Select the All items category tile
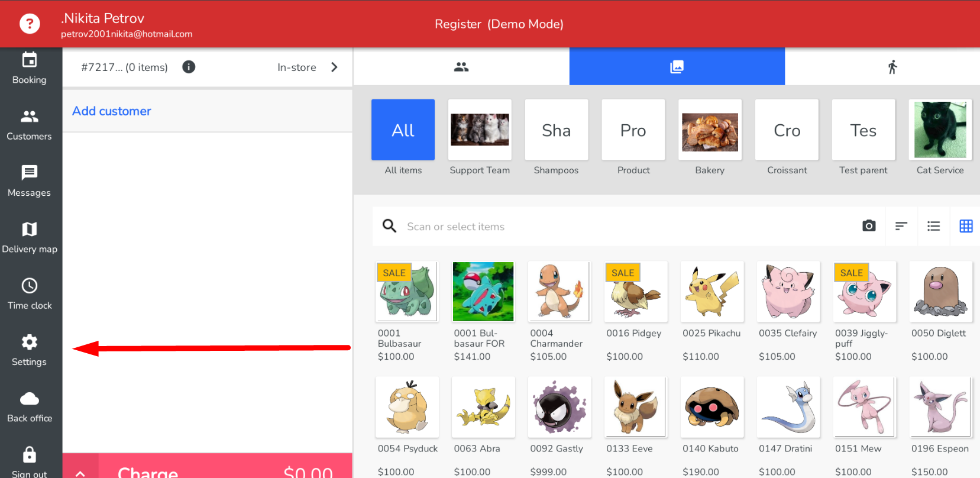Image resolution: width=980 pixels, height=478 pixels. point(403,130)
